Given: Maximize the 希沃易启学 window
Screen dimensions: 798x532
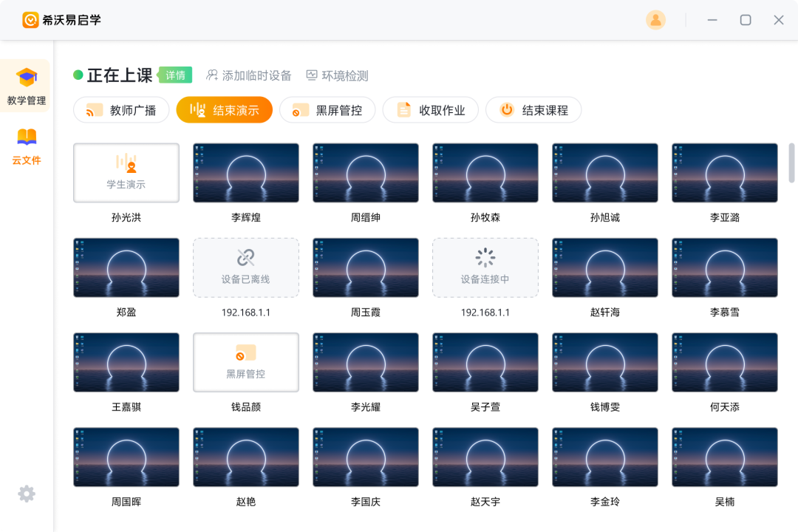Looking at the screenshot, I should click(x=746, y=20).
